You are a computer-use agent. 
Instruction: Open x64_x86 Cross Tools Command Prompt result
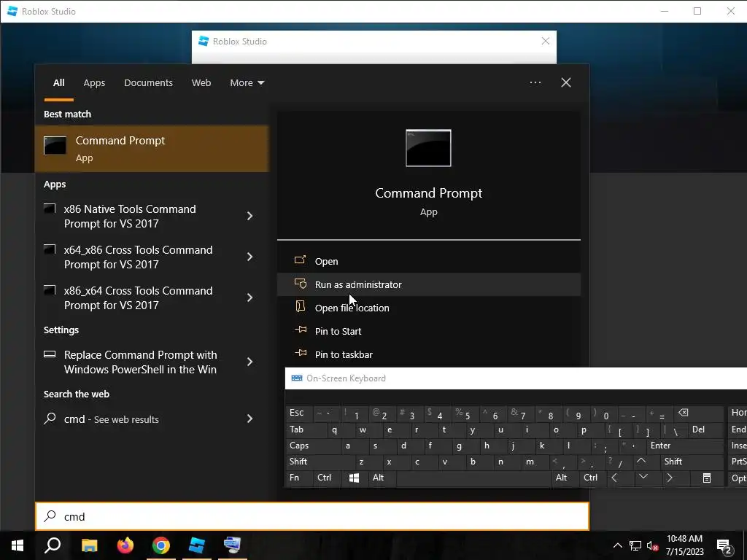point(138,257)
